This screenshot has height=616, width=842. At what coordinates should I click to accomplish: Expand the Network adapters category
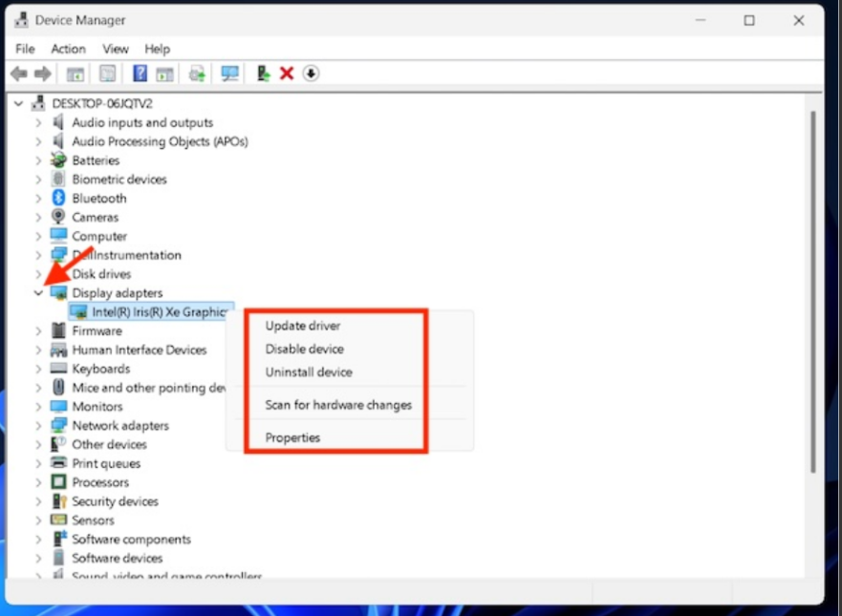[38, 426]
